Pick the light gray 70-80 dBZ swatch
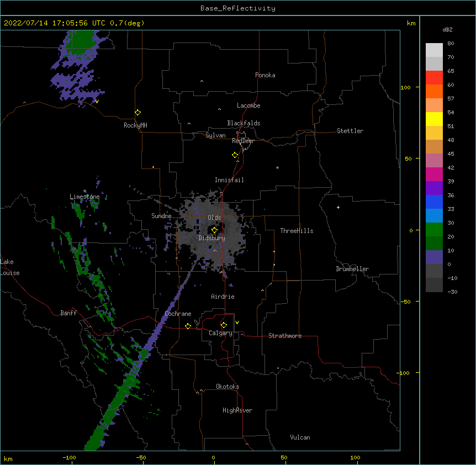Viewport: 476px width, 465px height. pos(434,50)
